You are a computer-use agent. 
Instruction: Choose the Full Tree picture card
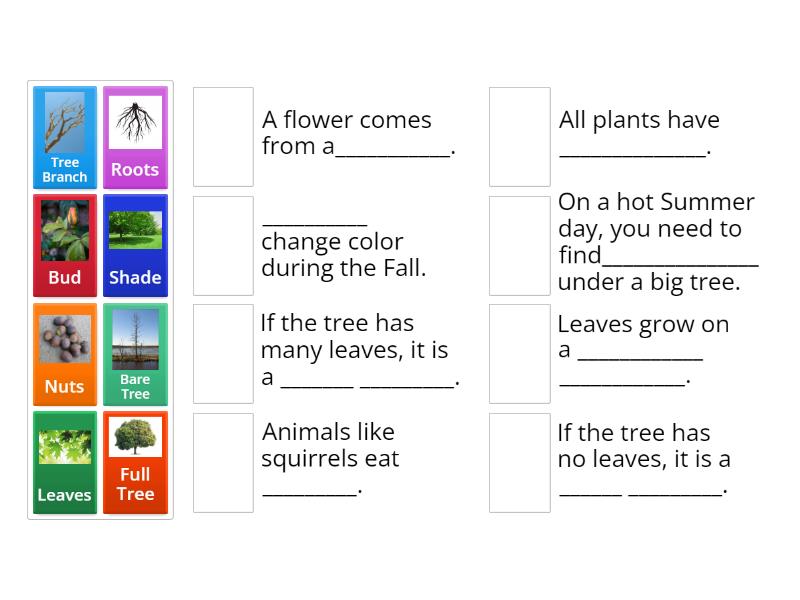(135, 462)
